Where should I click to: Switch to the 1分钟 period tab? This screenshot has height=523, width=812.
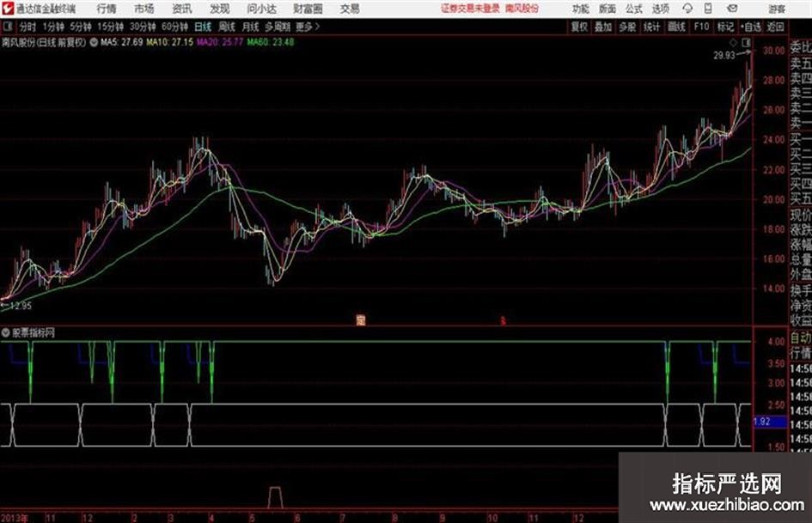(x=53, y=27)
